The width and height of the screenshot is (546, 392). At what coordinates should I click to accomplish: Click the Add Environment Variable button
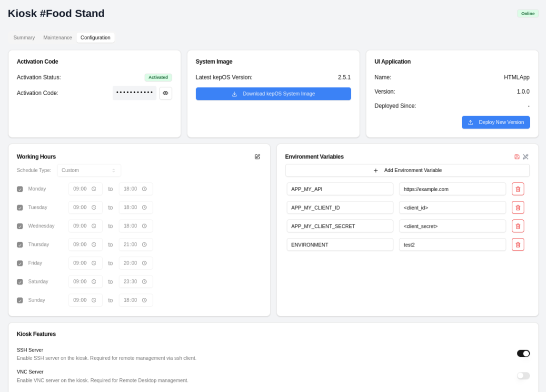(407, 170)
